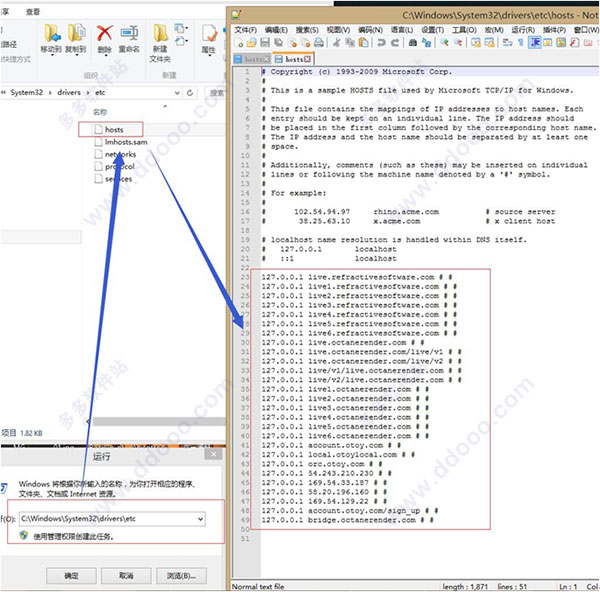Image resolution: width=600 pixels, height=592 pixels.
Task: Toggle synchronize vertical scrolling icon
Action: coord(476,43)
